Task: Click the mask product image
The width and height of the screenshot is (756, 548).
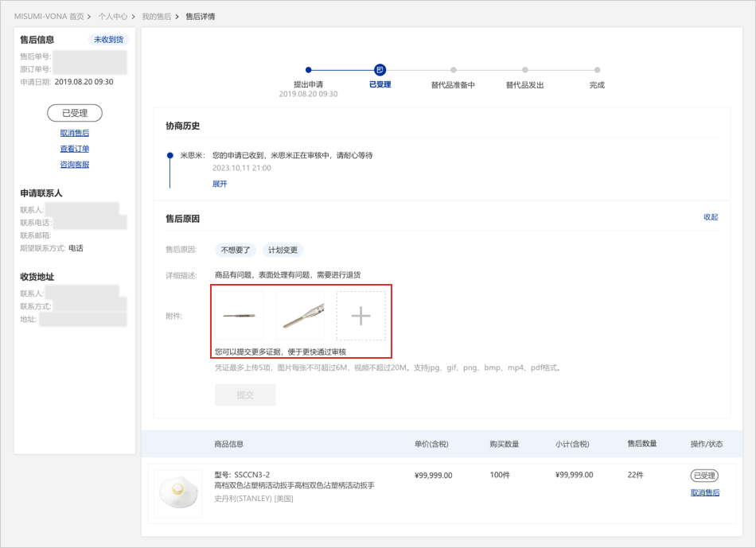Action: pyautogui.click(x=178, y=493)
